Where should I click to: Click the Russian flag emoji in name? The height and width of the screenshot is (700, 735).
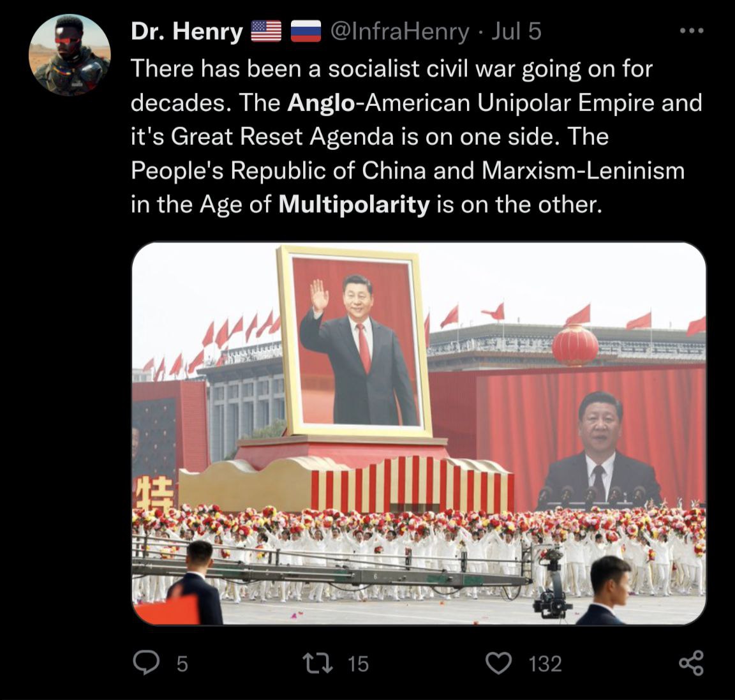pyautogui.click(x=306, y=31)
